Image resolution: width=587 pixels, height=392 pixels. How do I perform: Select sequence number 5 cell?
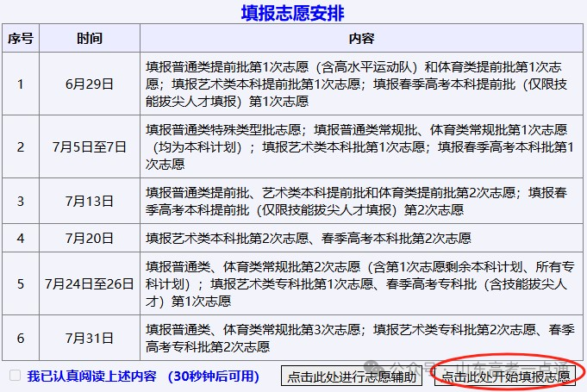click(21, 283)
